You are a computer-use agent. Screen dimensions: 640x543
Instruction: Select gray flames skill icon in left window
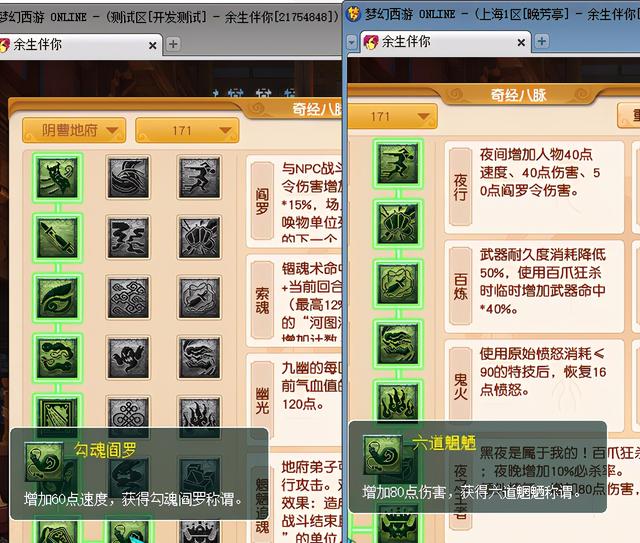coord(199,412)
